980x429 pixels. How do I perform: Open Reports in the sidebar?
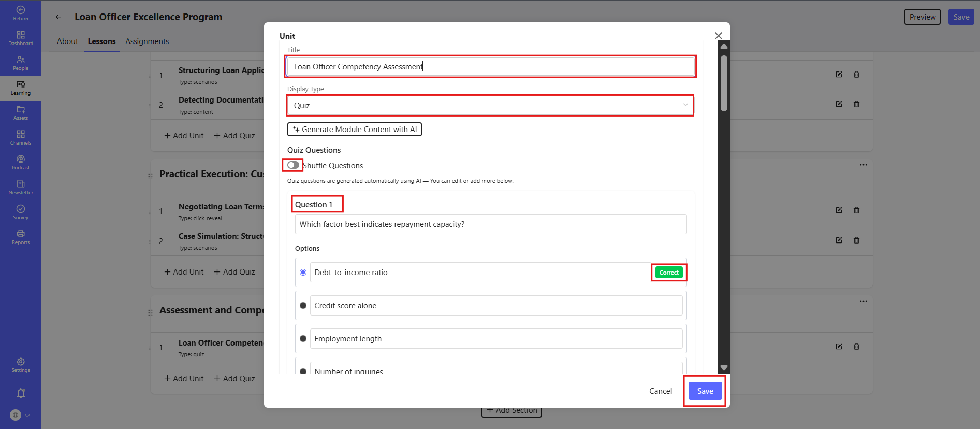21,237
